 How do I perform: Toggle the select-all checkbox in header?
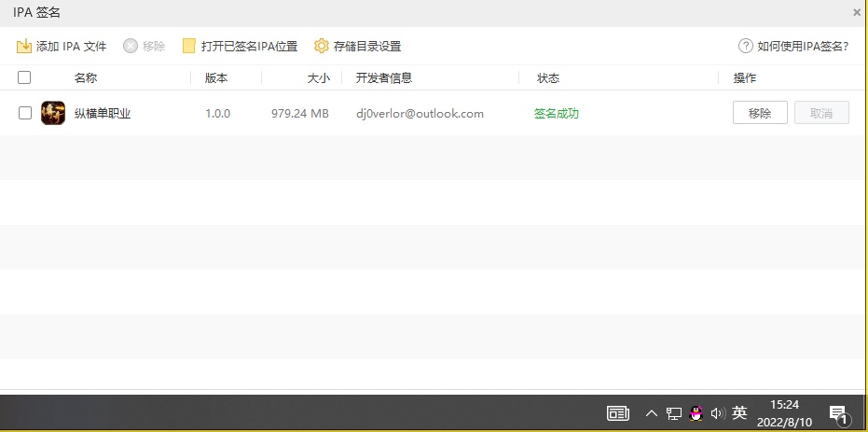[x=24, y=77]
